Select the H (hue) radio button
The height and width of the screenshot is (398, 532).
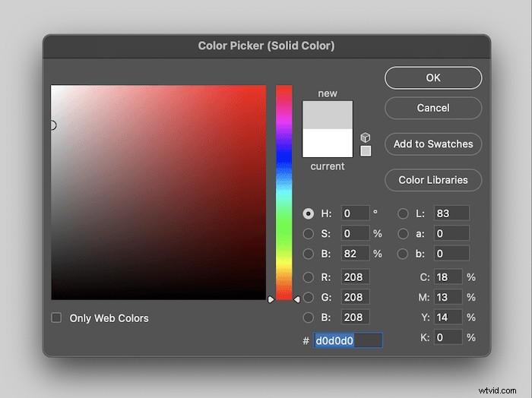click(x=309, y=213)
